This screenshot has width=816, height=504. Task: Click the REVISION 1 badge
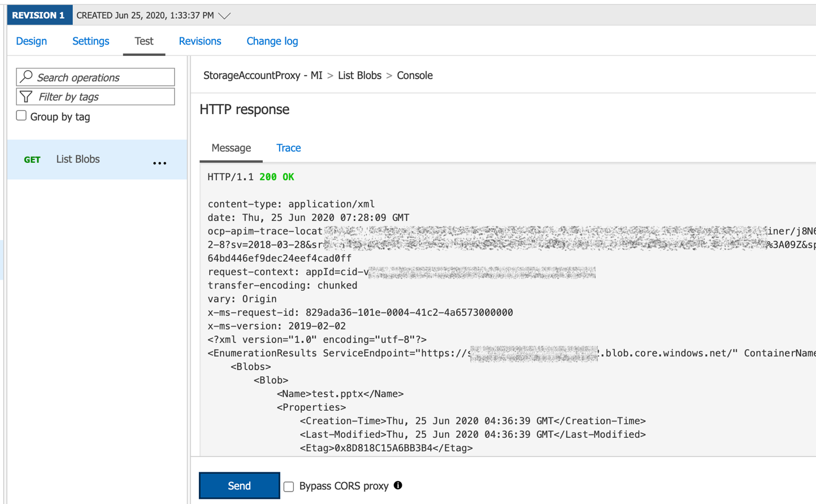[39, 15]
